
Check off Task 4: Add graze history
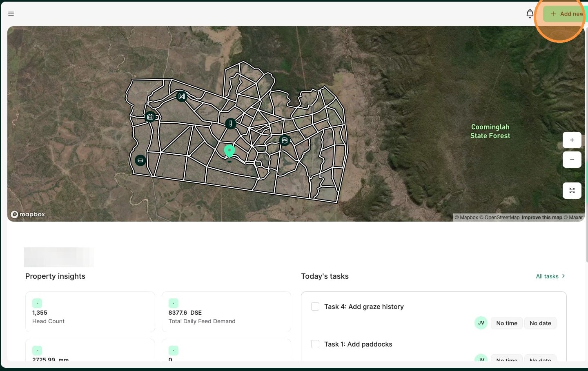(315, 307)
